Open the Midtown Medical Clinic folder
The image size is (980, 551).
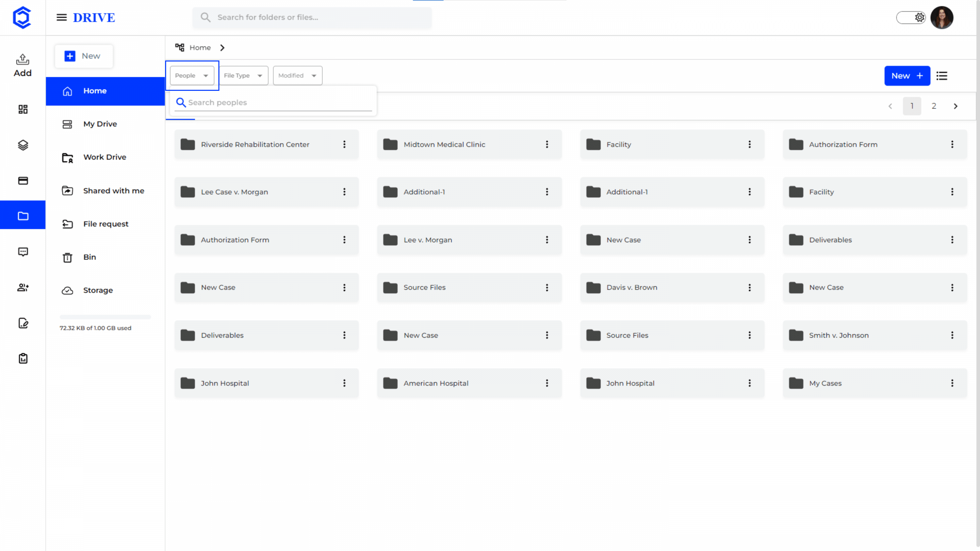click(469, 145)
